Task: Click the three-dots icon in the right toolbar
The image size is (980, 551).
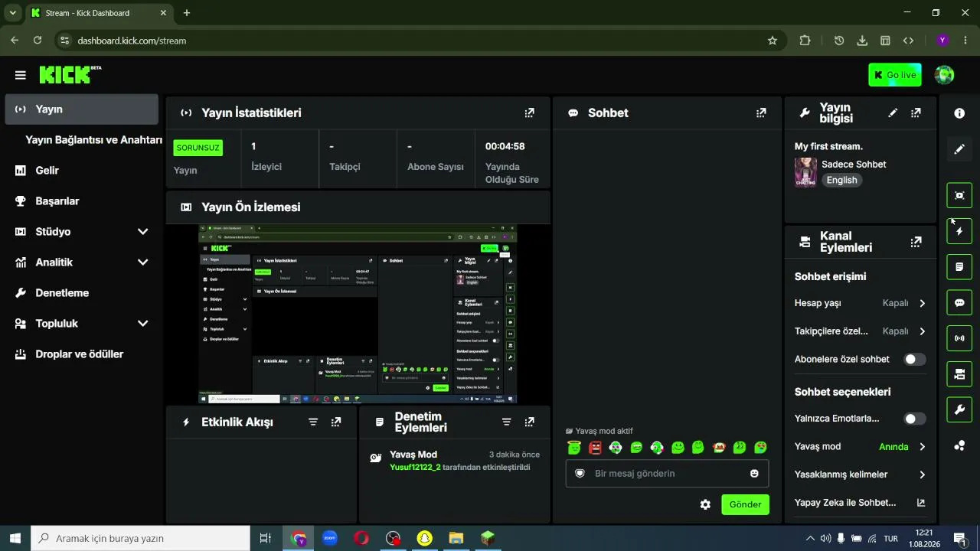Action: pos(959,446)
